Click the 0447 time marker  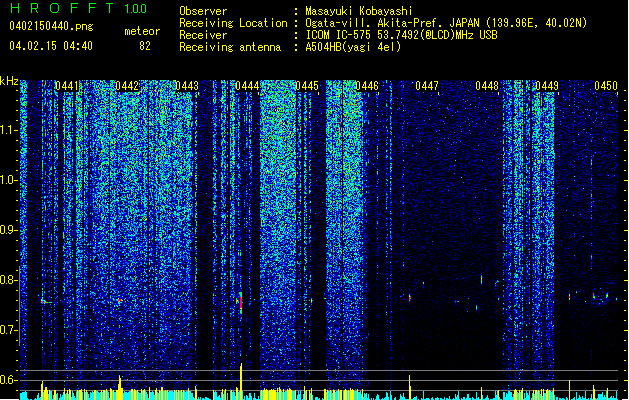(427, 86)
